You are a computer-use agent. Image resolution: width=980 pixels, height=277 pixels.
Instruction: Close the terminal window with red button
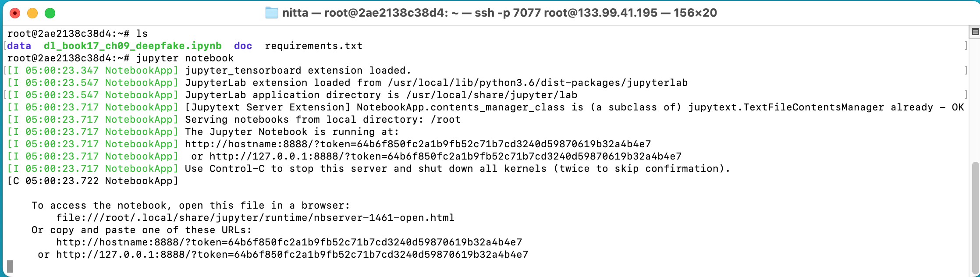click(x=15, y=13)
